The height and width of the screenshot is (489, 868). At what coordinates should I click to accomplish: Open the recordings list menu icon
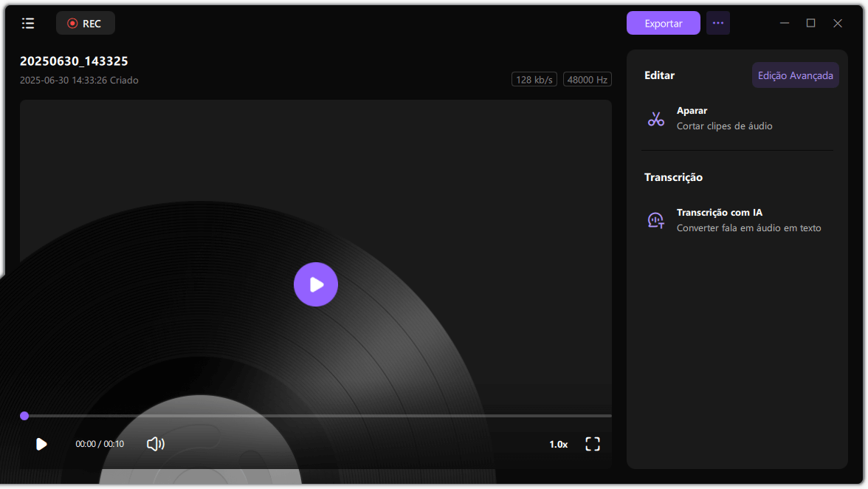[28, 23]
